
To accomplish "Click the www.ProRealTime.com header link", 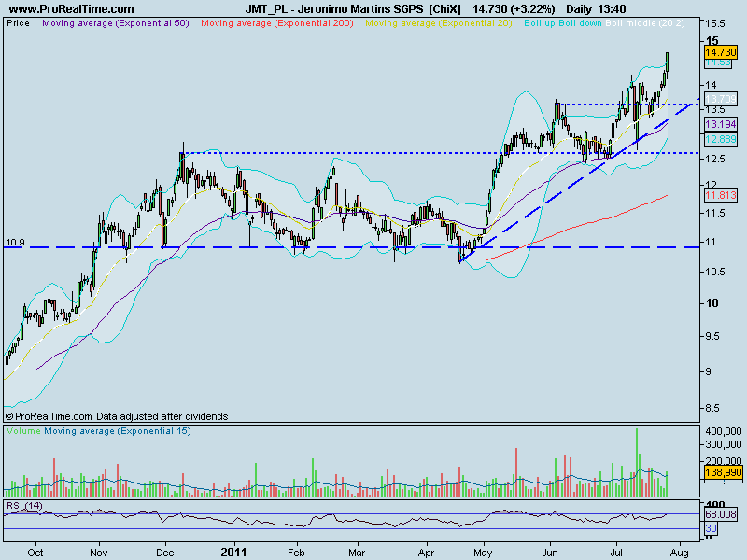I will coord(72,9).
